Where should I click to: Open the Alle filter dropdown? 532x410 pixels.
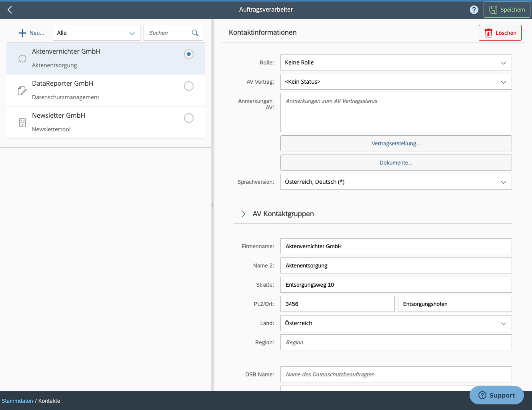tap(96, 32)
